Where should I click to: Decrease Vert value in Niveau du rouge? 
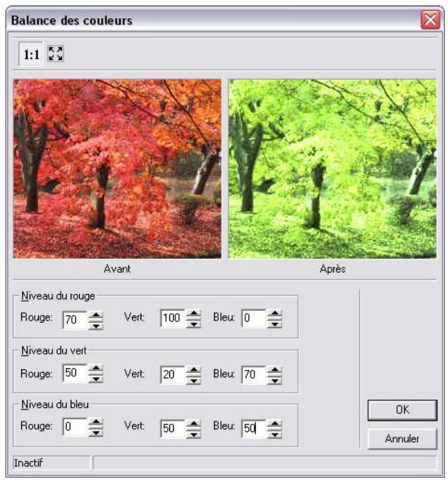coord(194,324)
